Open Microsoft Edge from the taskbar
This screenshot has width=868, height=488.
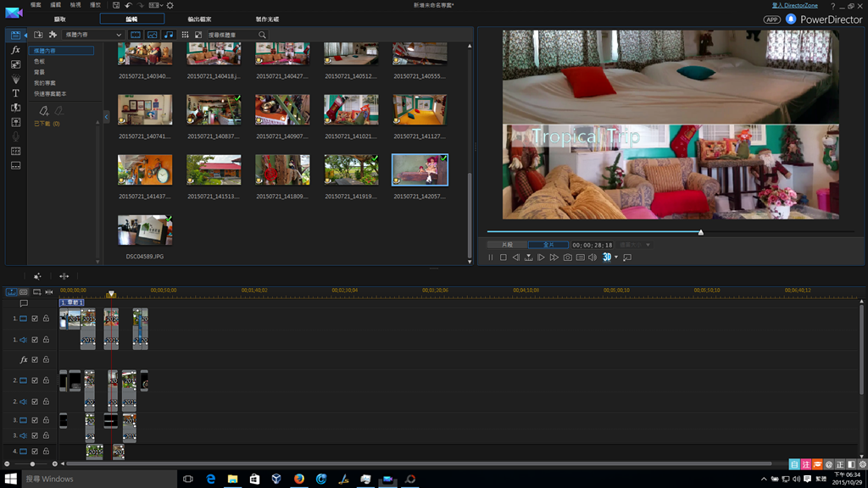(x=210, y=479)
